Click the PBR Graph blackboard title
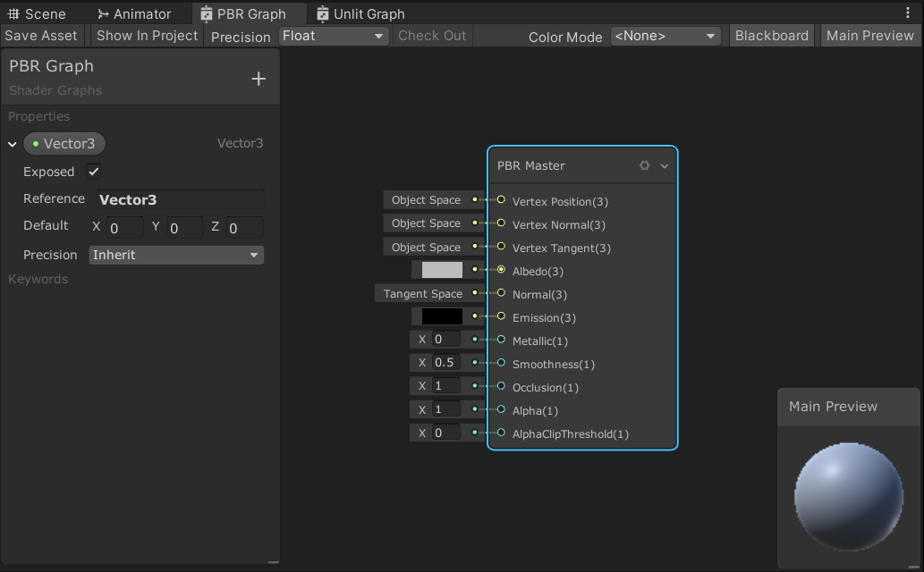 point(51,66)
